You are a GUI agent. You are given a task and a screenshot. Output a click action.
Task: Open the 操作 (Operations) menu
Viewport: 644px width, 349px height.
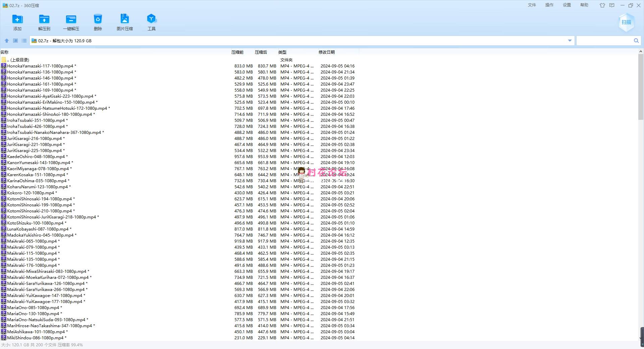click(x=549, y=5)
